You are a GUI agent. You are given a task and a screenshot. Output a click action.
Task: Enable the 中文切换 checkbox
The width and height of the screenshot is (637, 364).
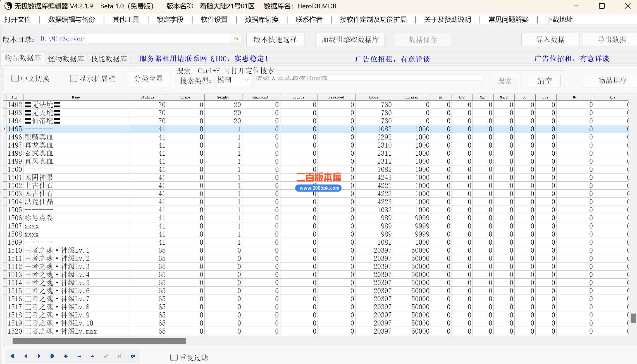tap(15, 78)
